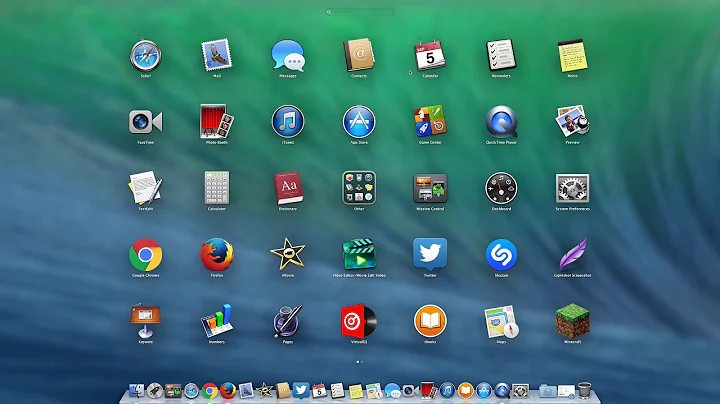The height and width of the screenshot is (404, 720).
Task: Open iMovie from the Launchpad grid
Action: 288,254
